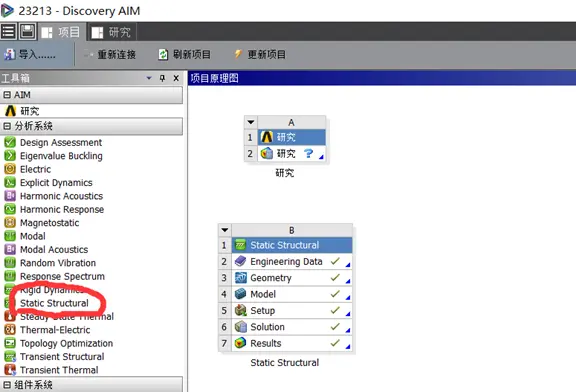Click the Engineering Data checkmark status

tap(335, 261)
